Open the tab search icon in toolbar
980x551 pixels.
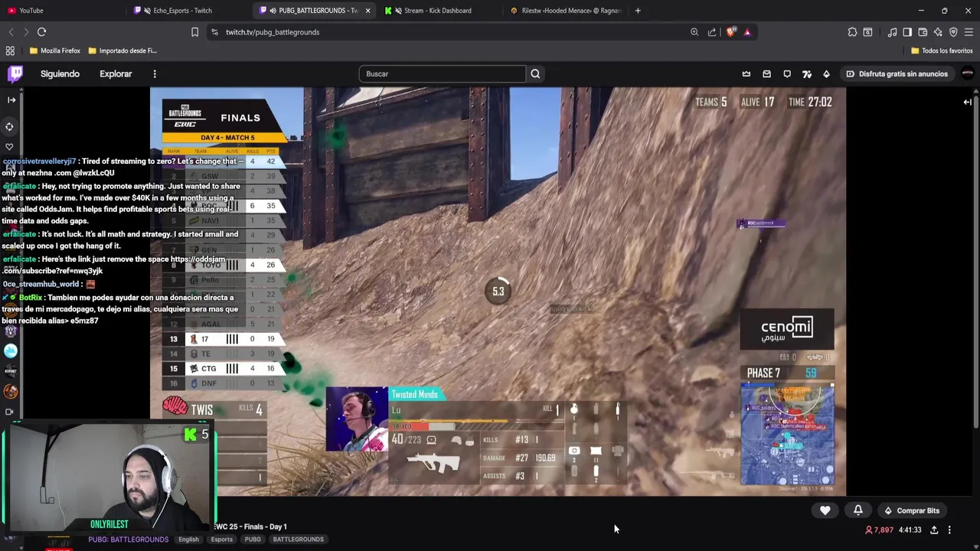[x=867, y=32]
